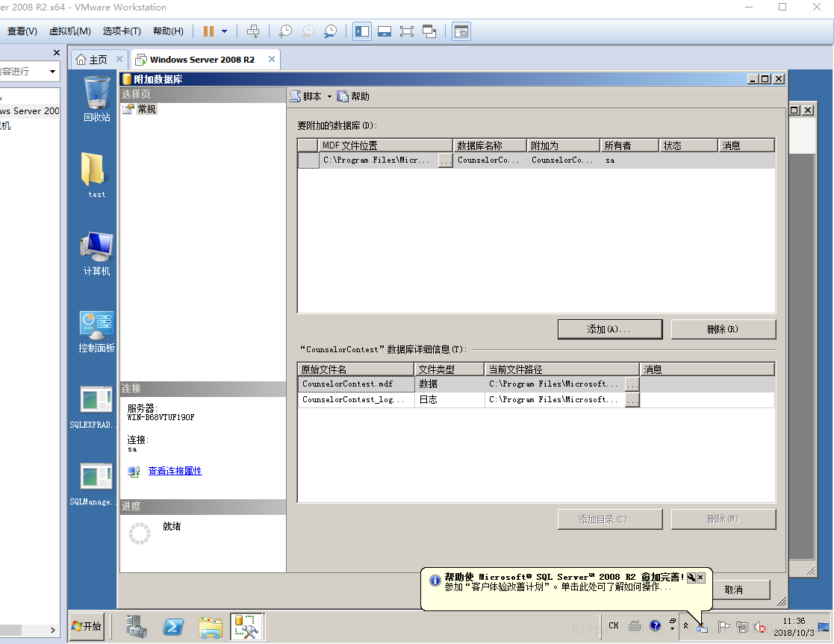This screenshot has height=644, width=834.
Task: Browse path for log file ellipsis button
Action: pyautogui.click(x=632, y=400)
